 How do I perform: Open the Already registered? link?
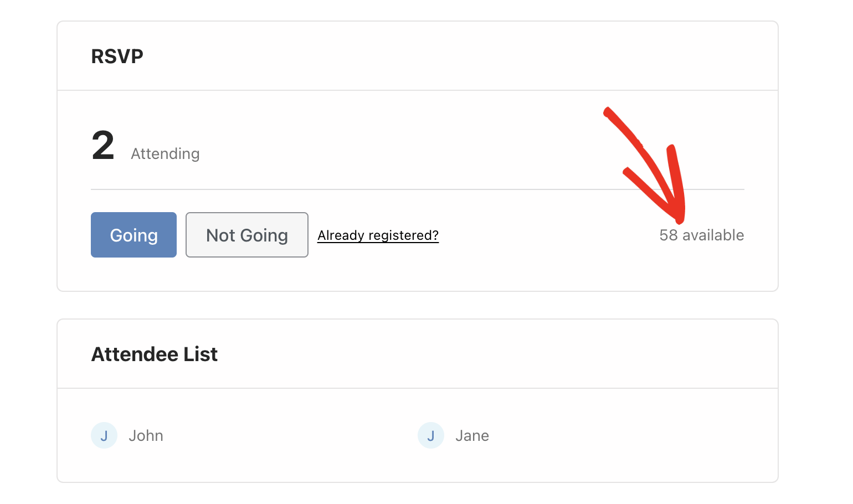tap(378, 235)
